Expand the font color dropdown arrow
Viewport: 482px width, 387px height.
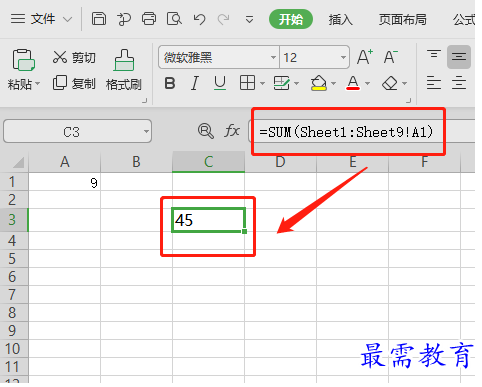(367, 83)
